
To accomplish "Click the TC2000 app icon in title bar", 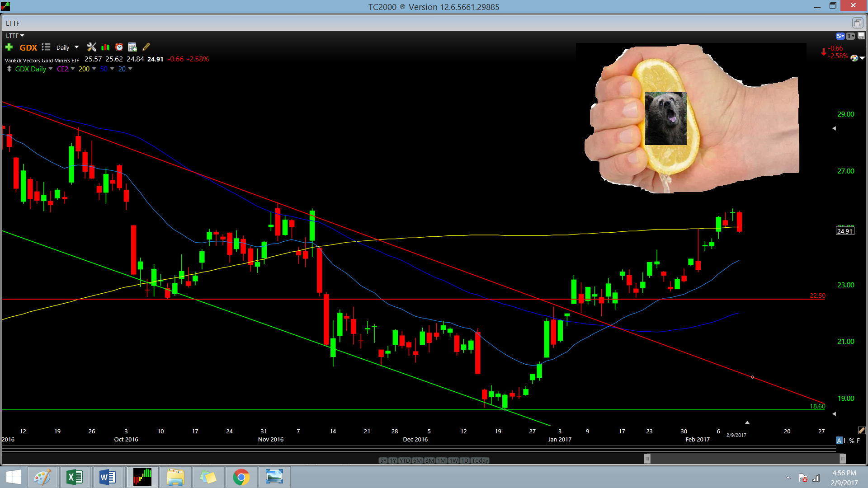I will pos(5,6).
